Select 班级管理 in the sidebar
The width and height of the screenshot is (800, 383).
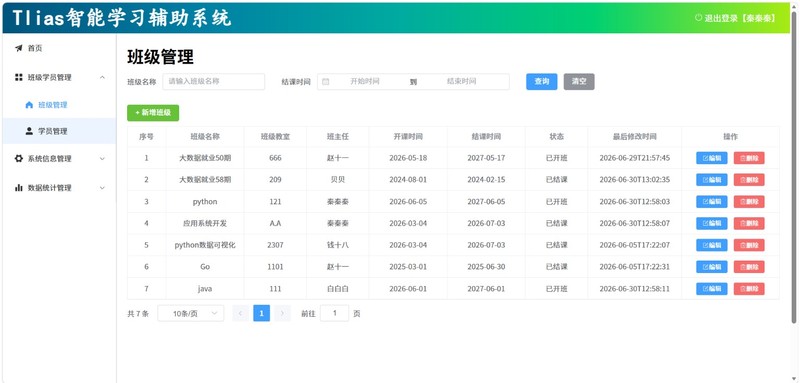(59, 105)
